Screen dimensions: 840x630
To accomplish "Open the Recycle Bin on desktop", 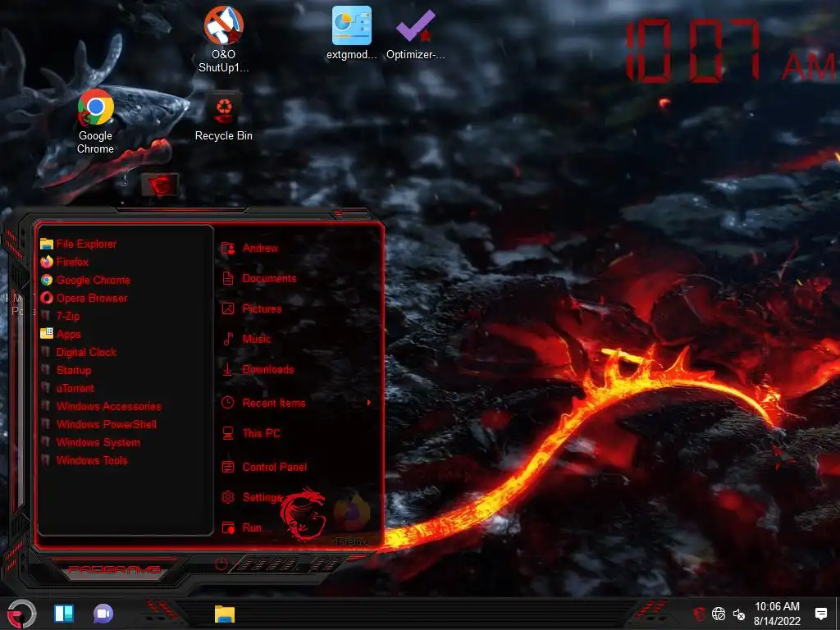I will coord(223,116).
